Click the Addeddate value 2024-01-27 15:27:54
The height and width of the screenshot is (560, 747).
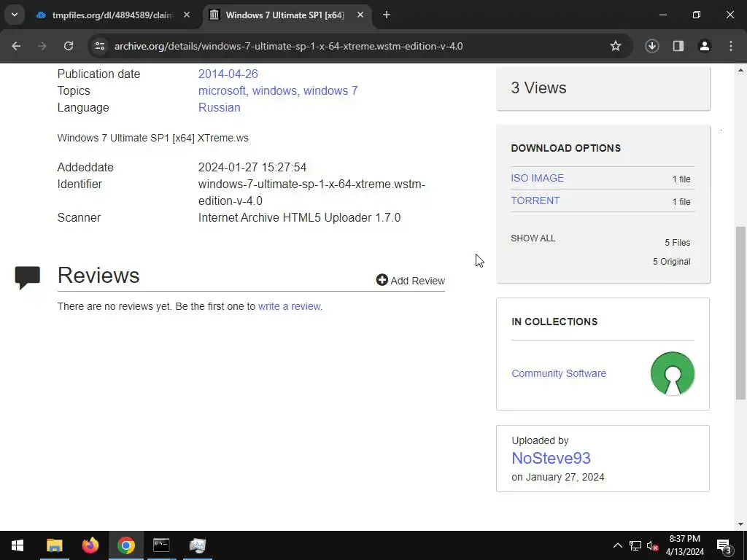click(x=252, y=167)
